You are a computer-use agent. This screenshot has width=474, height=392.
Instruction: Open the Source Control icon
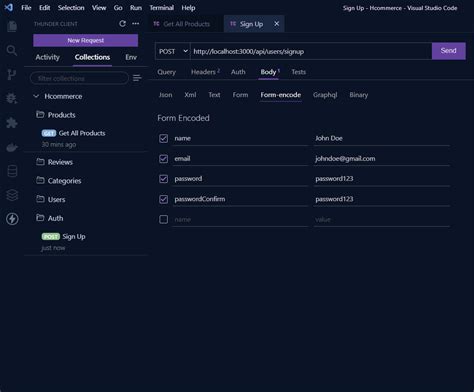(12, 74)
